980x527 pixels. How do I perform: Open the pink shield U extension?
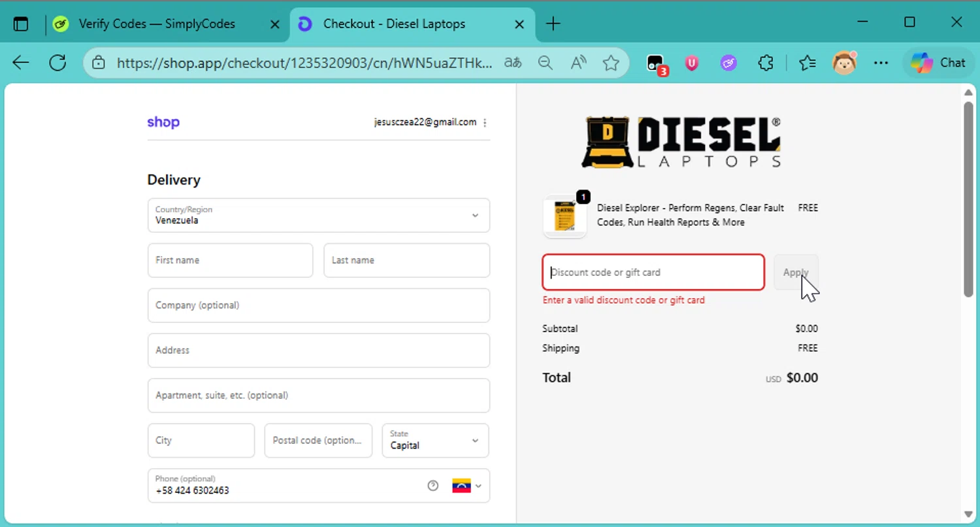click(x=692, y=63)
